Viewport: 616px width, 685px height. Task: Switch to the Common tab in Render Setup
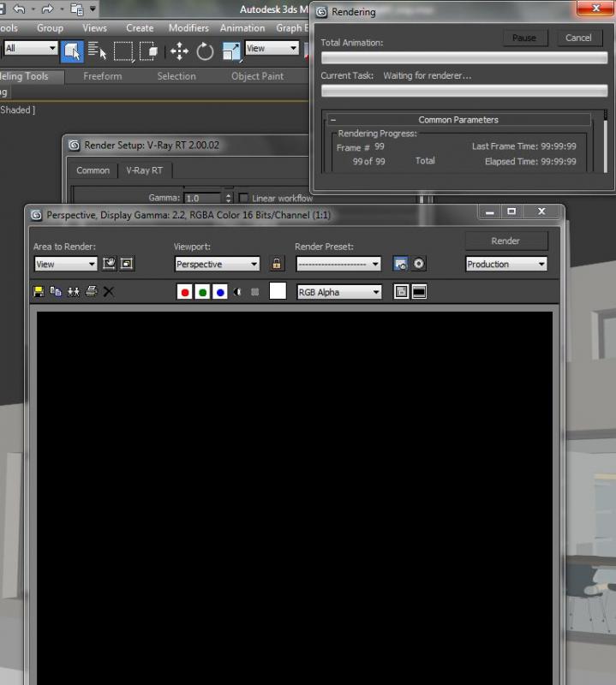[93, 170]
